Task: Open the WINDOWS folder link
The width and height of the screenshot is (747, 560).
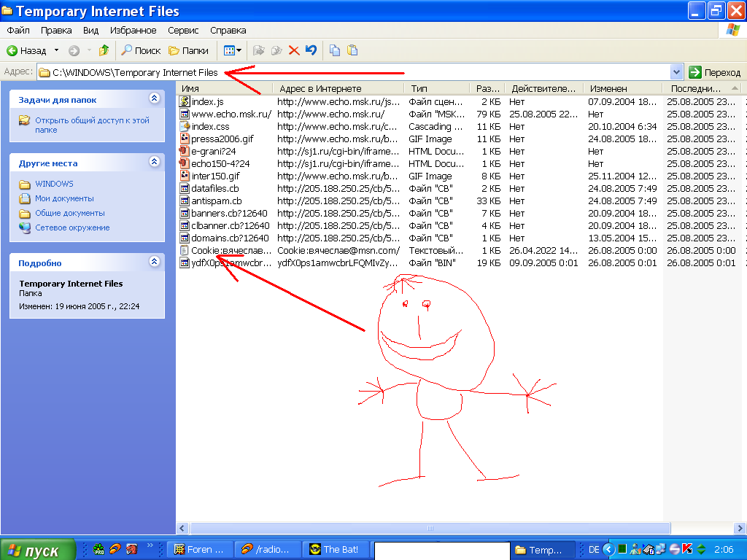Action: click(54, 184)
